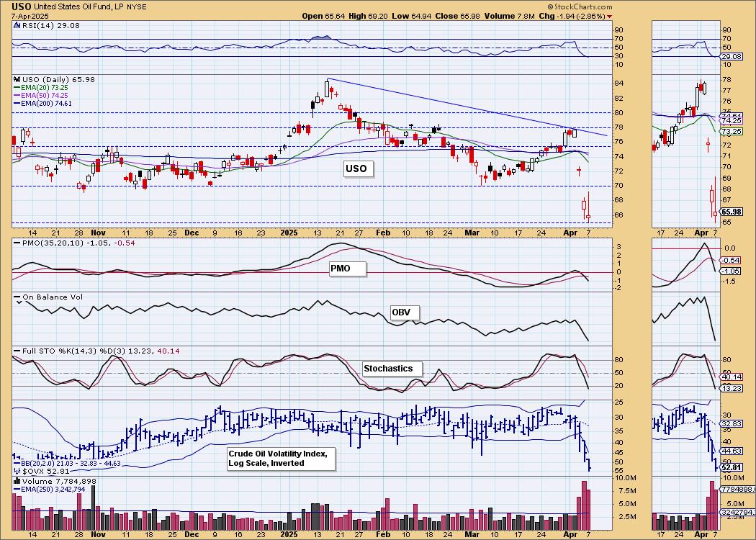This screenshot has height=540, width=756.
Task: Click the tallest recent volume bar in April
Action: coord(584,505)
